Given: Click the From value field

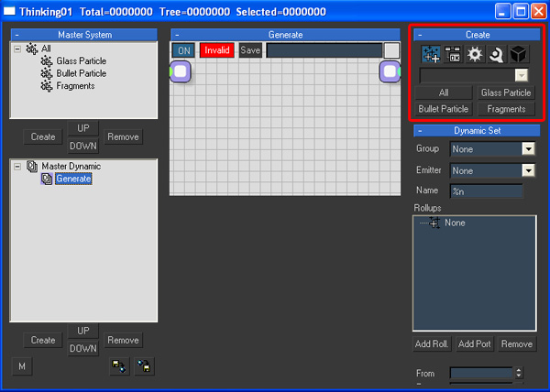Looking at the screenshot, I should 481,373.
